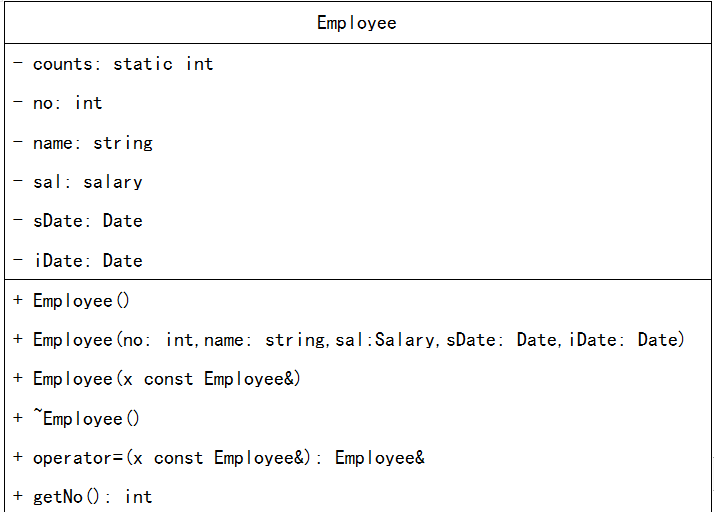
Task: Select the 'sDate: Date' attribute
Action: click(78, 221)
